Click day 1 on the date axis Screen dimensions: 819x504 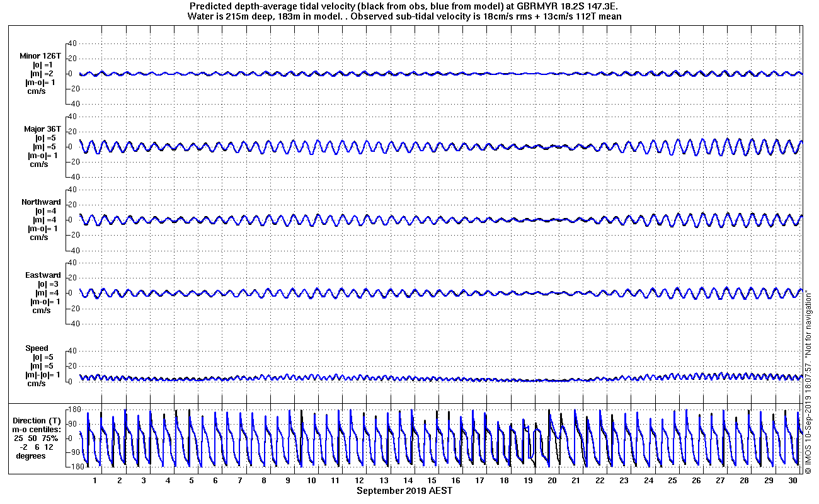[x=95, y=480]
